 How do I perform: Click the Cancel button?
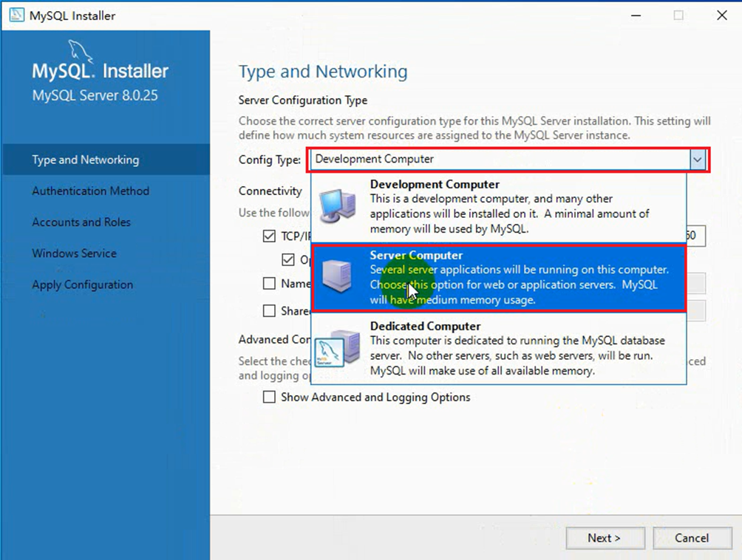(x=692, y=538)
